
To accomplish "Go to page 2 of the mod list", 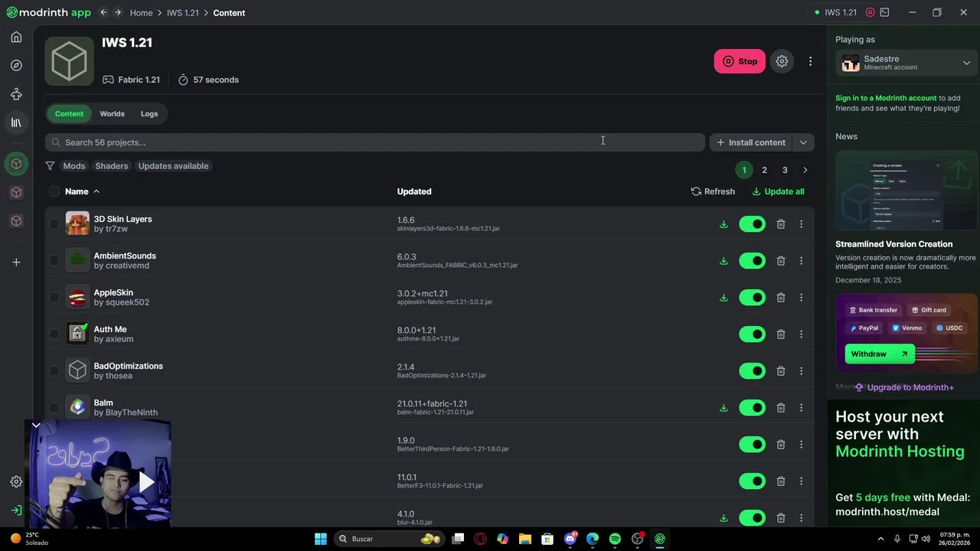I will 764,170.
